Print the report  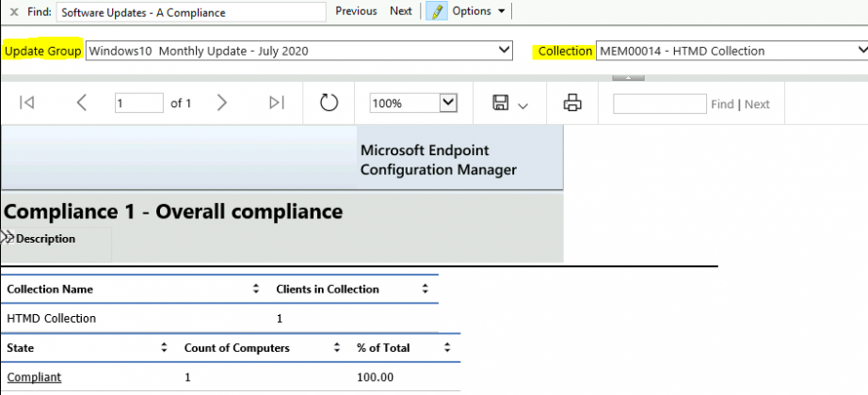click(x=572, y=103)
